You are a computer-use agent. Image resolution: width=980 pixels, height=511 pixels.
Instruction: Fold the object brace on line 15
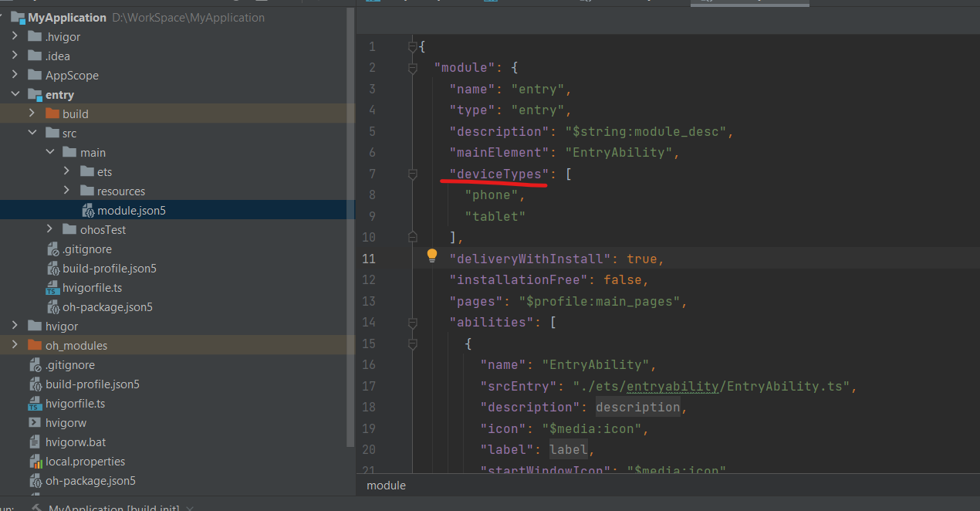pyautogui.click(x=413, y=343)
